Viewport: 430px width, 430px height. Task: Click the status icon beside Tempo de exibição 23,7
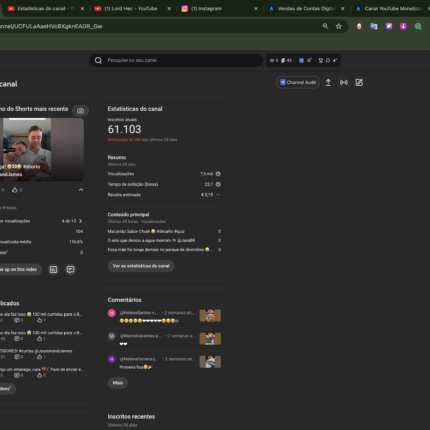218,184
